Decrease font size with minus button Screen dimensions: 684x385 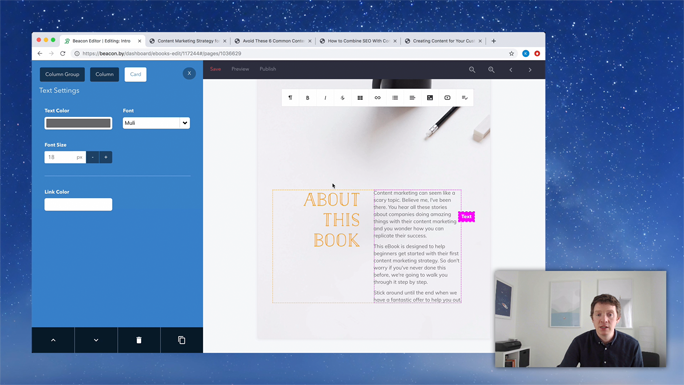[x=92, y=157]
